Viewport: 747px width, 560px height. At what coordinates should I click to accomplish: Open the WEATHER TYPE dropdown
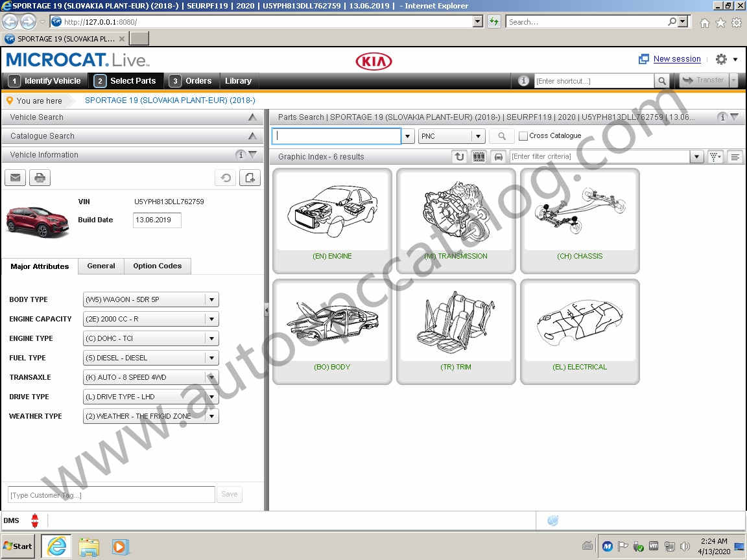click(x=212, y=416)
